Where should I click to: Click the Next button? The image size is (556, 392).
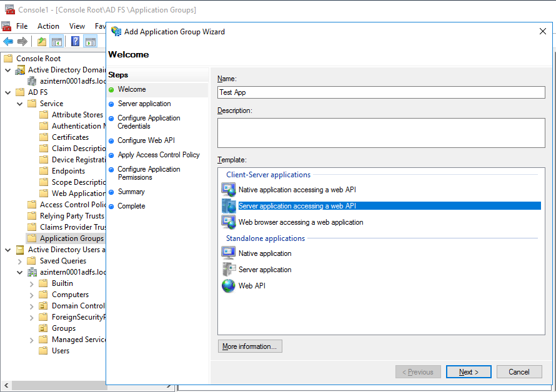coord(469,372)
